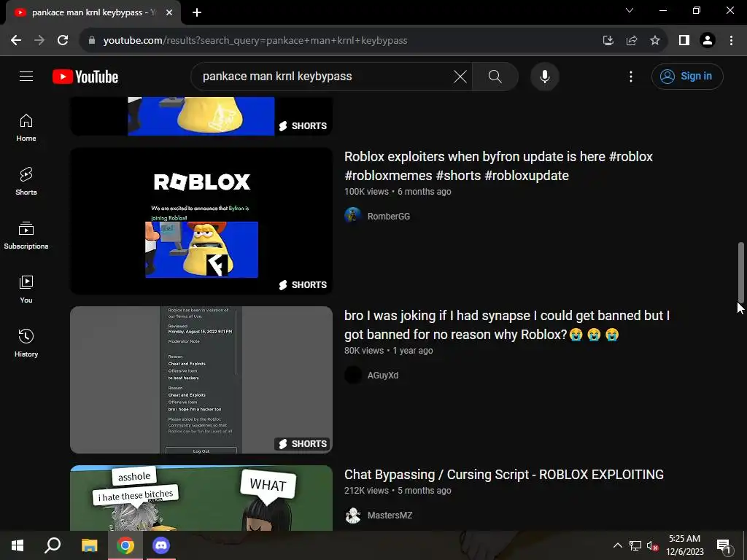
Task: Open title 'Chat Bypassing / Cursing Script'
Action: 503,474
